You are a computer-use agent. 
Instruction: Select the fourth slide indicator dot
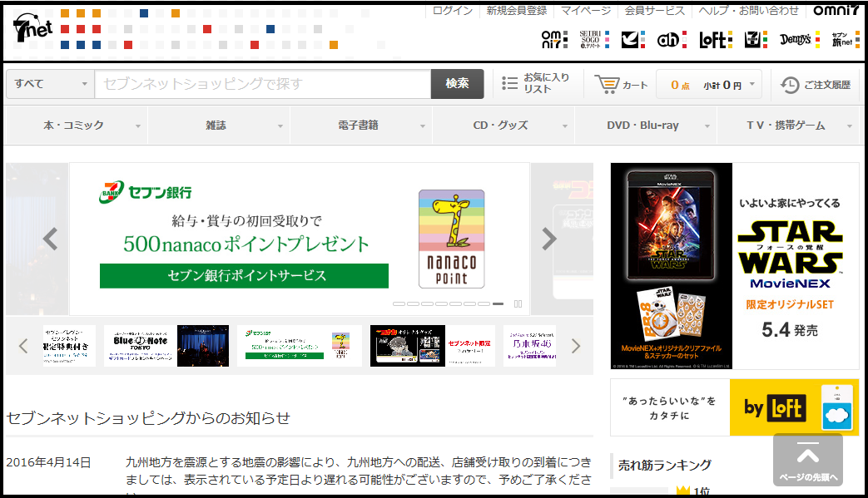(x=441, y=304)
